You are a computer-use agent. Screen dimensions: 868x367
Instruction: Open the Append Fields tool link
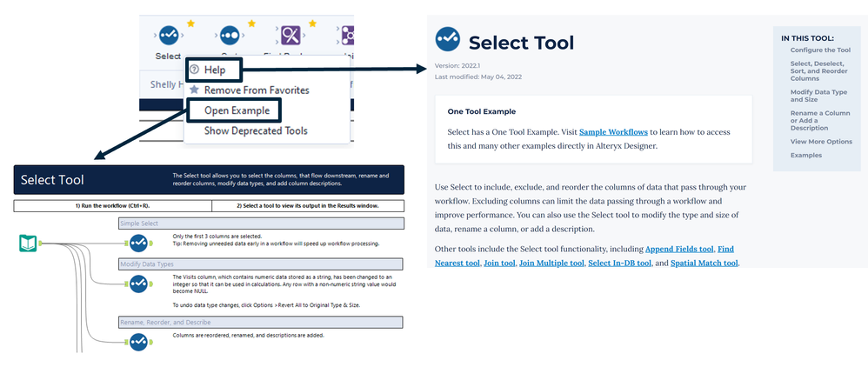click(680, 249)
